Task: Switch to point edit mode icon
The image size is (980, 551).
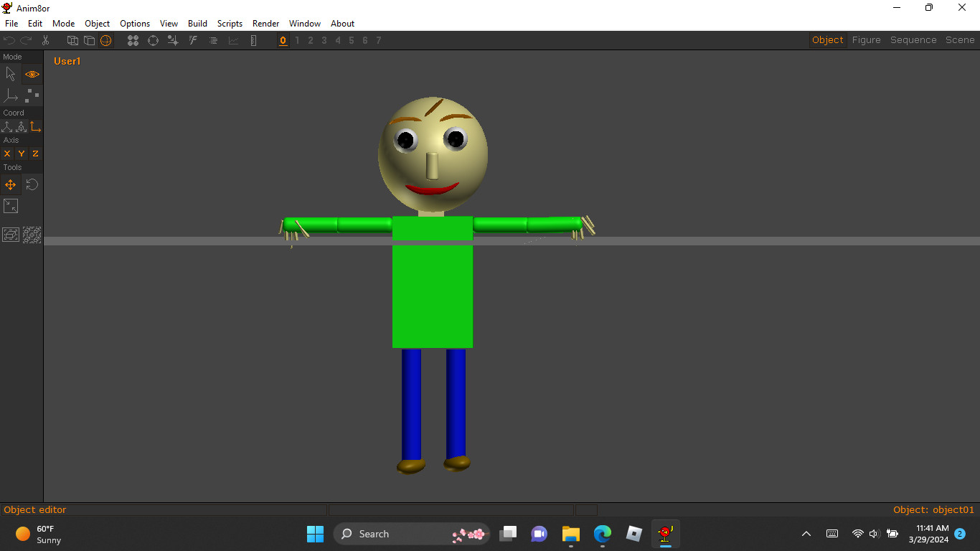Action: pos(32,95)
